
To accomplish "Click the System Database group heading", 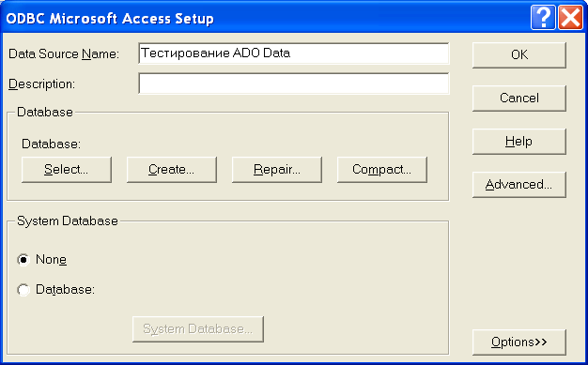I will click(68, 221).
